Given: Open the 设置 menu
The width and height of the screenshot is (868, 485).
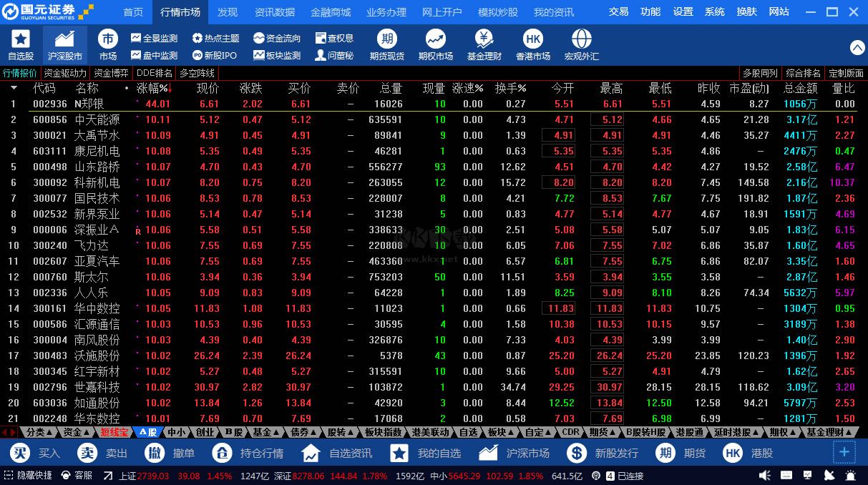Looking at the screenshot, I should [683, 12].
